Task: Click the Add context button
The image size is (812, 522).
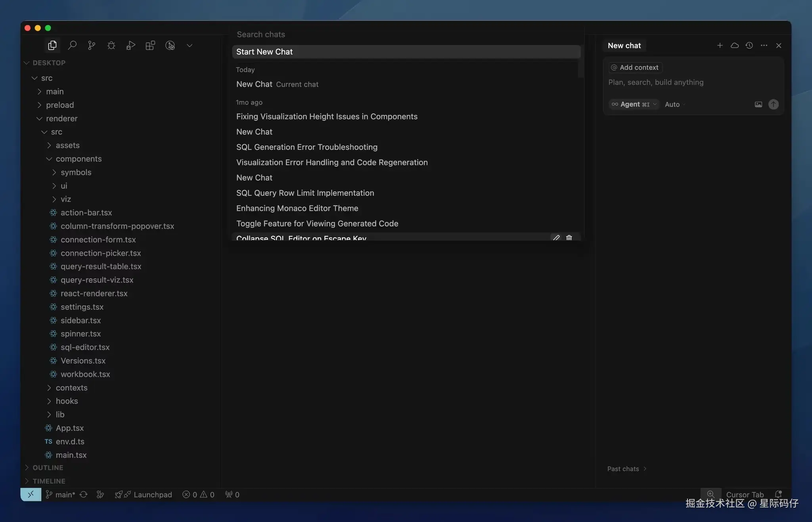Action: pos(636,67)
